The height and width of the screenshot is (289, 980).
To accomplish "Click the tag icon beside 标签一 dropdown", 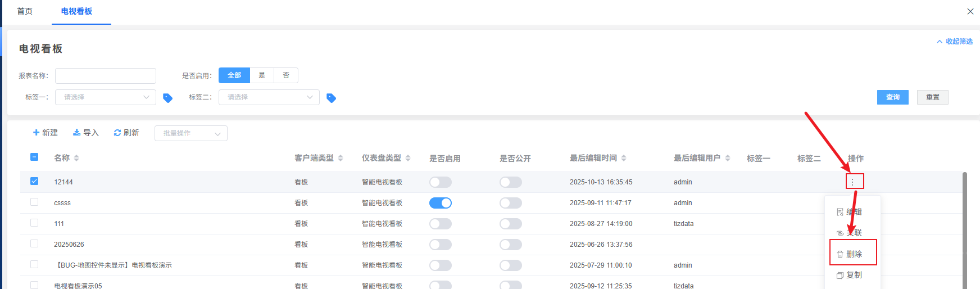I will 167,98.
